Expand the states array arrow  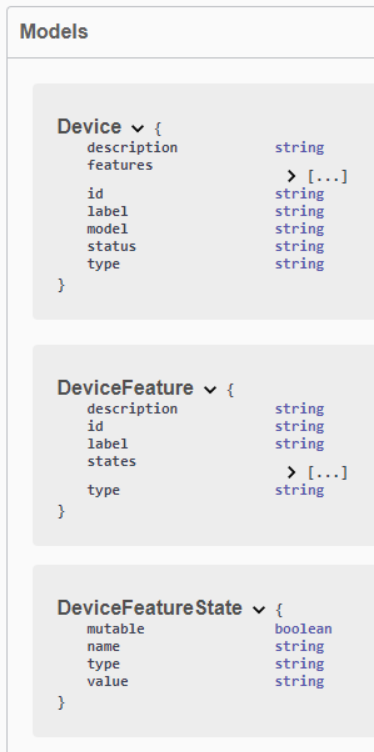click(x=292, y=473)
